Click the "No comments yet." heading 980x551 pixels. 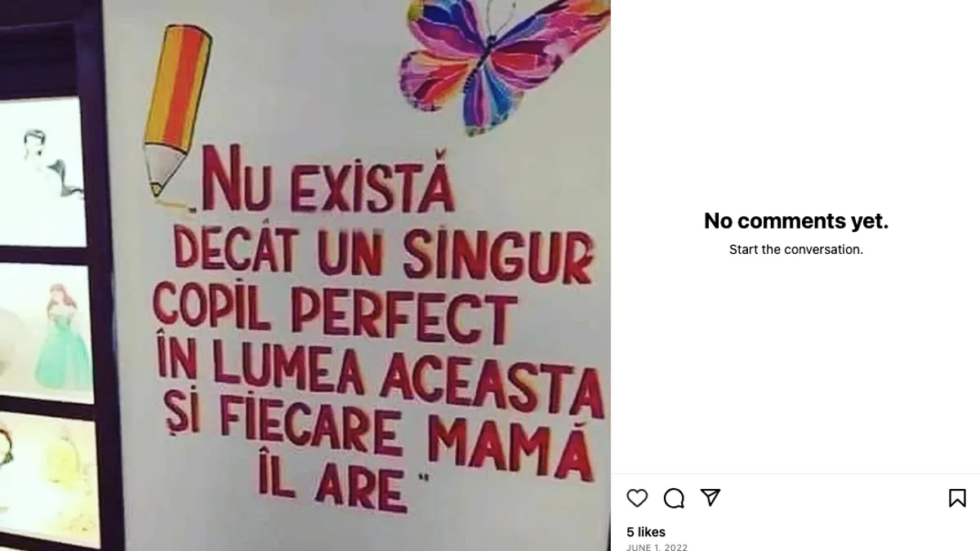tap(796, 220)
